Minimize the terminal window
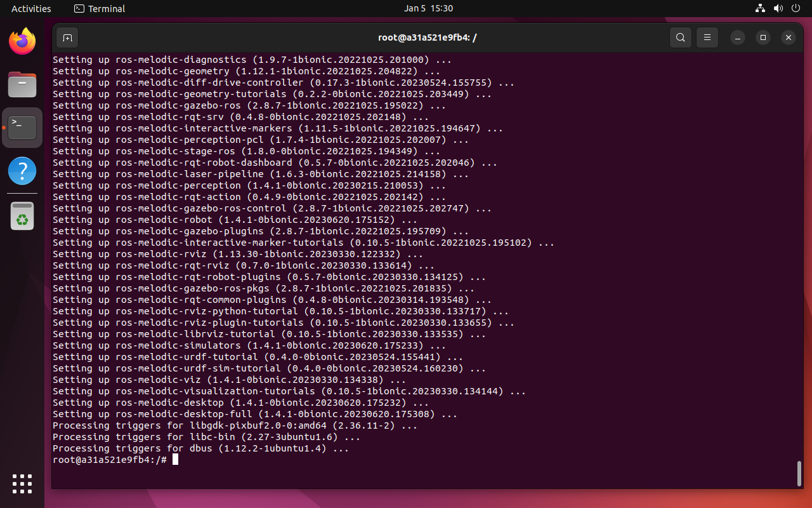 737,37
